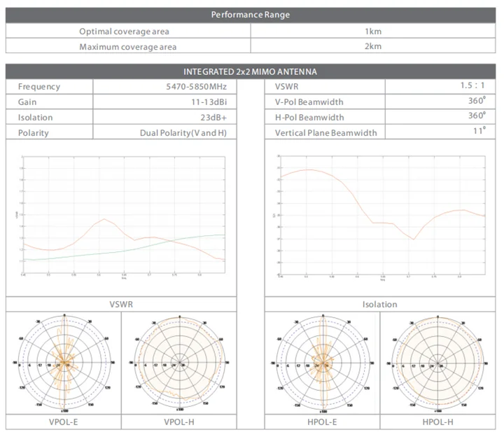The width and height of the screenshot is (504, 437).
Task: Click the HPOL-H caption
Action: [x=437, y=422]
